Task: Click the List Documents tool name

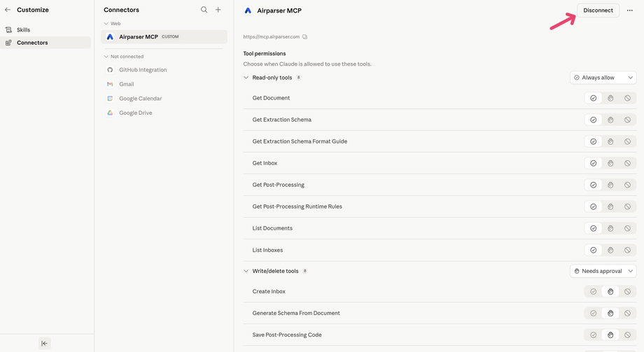Action: pyautogui.click(x=272, y=228)
